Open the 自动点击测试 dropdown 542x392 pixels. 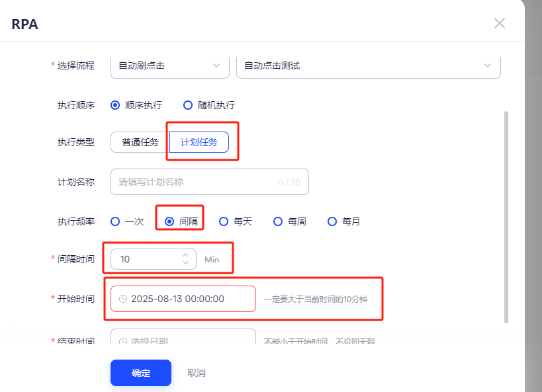(x=369, y=67)
